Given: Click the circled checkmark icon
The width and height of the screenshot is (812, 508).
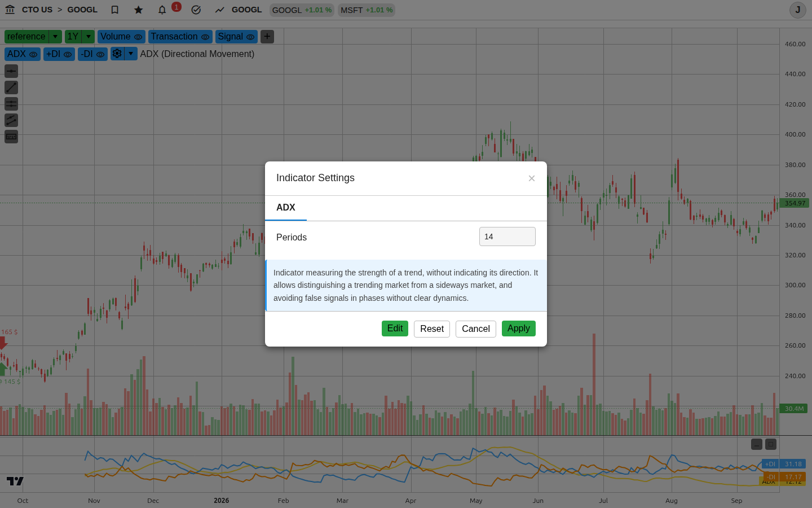Looking at the screenshot, I should [196, 10].
